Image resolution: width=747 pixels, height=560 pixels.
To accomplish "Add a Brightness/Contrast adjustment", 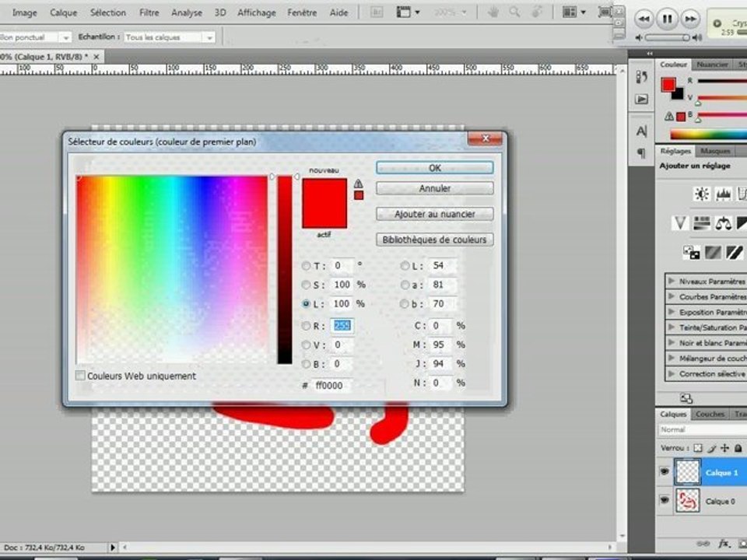I will point(701,194).
